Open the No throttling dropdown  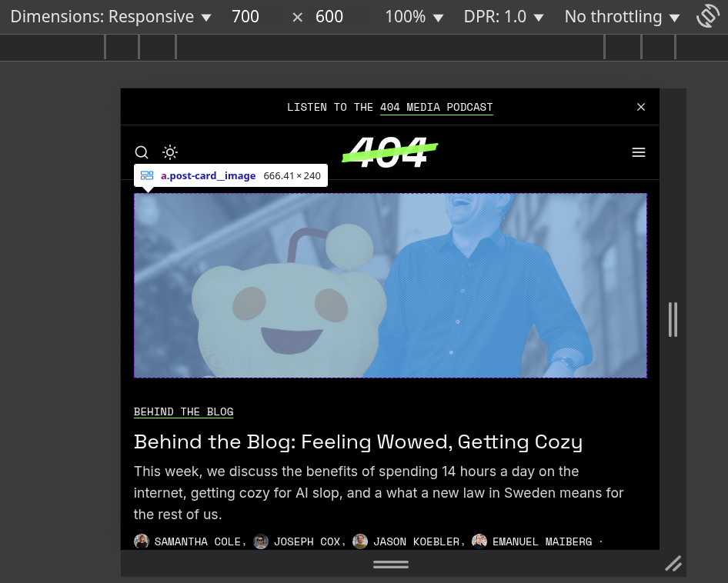tap(622, 15)
